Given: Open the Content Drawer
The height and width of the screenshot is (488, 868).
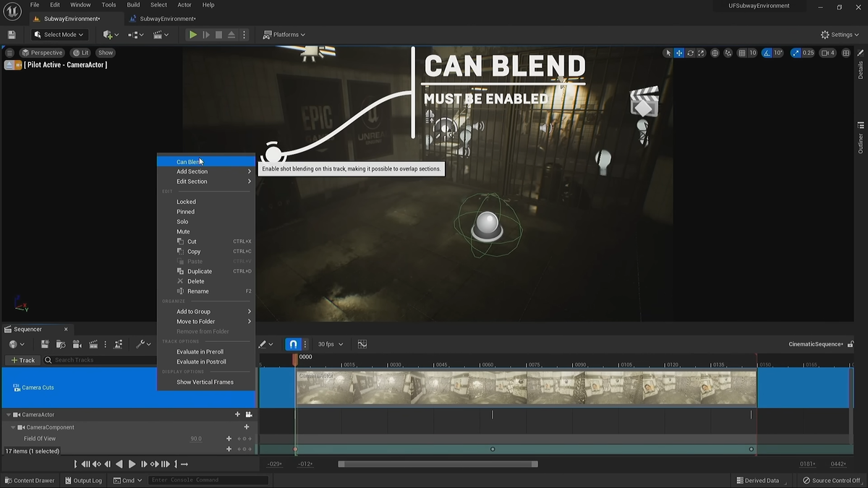Looking at the screenshot, I should [x=29, y=480].
